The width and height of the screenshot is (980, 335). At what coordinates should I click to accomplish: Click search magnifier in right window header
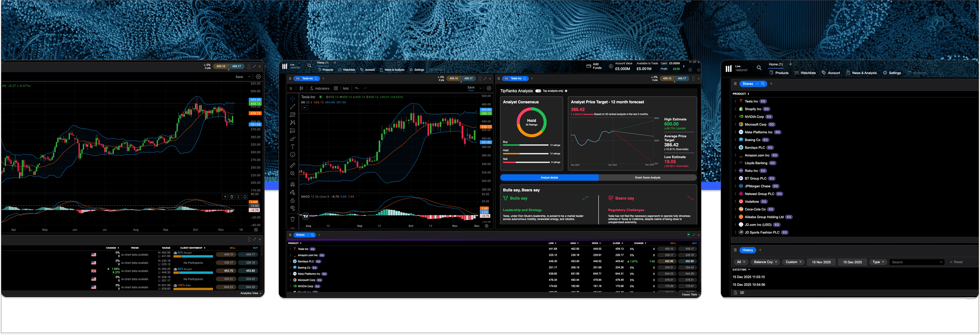[759, 68]
